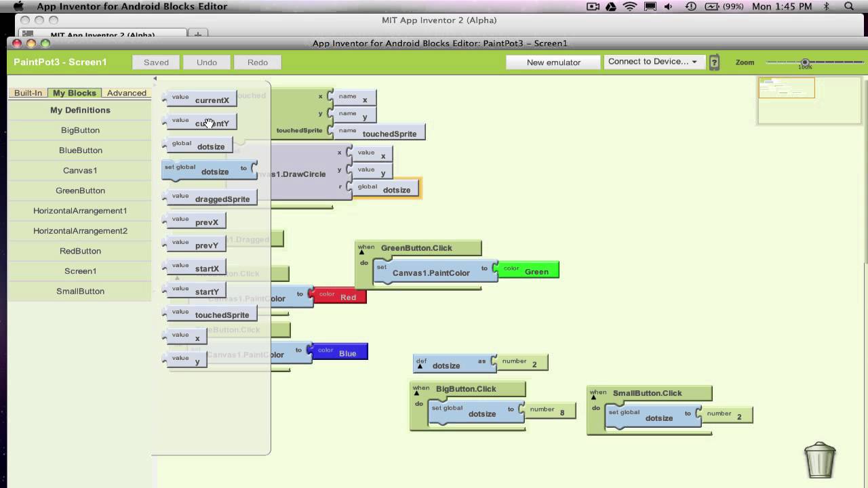
Task: Click the Saved button
Action: pos(156,62)
